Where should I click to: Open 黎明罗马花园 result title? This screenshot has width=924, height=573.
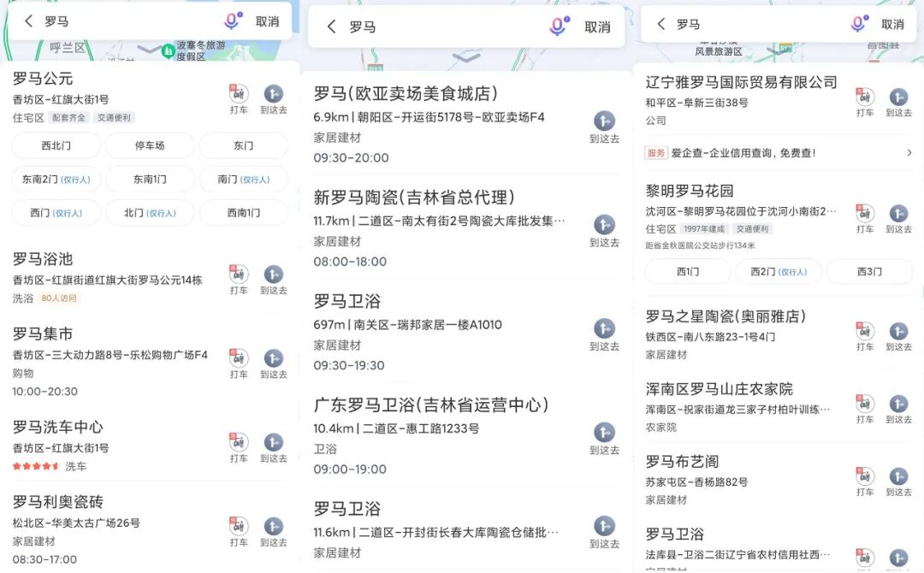(690, 191)
